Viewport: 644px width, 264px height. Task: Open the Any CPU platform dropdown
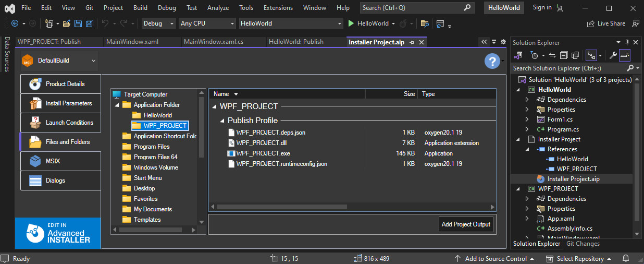[x=207, y=23]
